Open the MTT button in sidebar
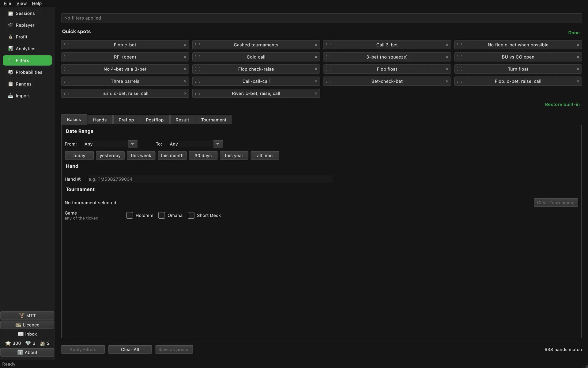Viewport: 588px width, 368px height. 27,316
